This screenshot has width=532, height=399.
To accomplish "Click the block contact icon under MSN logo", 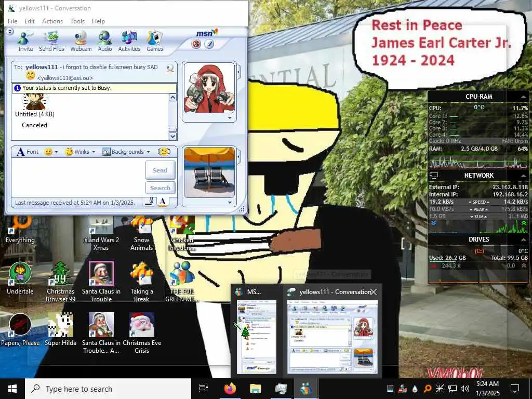I will (x=196, y=44).
